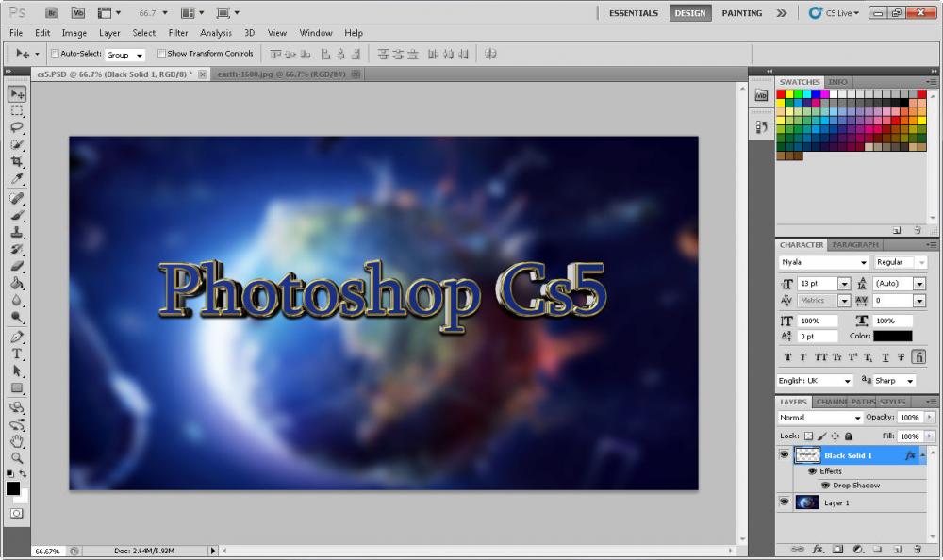Open the Normal blend mode dropdown
The width and height of the screenshot is (943, 560).
[819, 418]
